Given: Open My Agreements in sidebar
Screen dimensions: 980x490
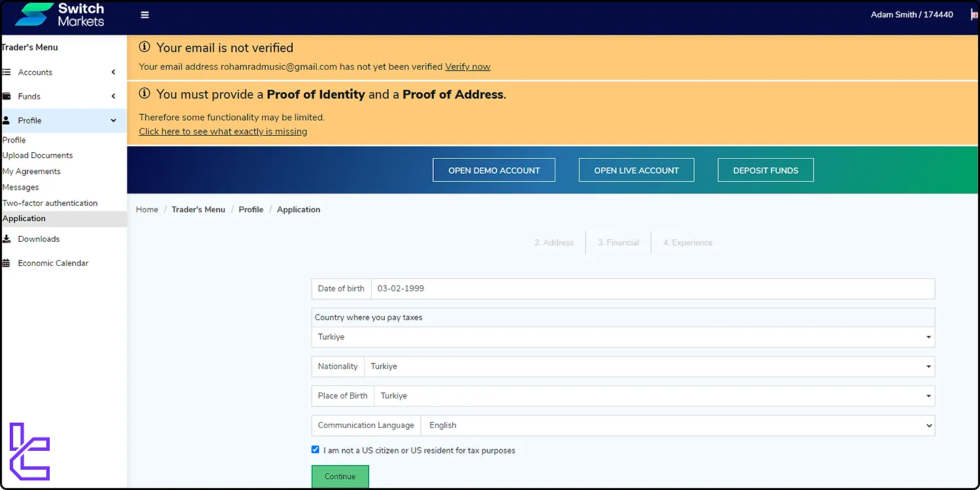Looking at the screenshot, I should point(31,171).
